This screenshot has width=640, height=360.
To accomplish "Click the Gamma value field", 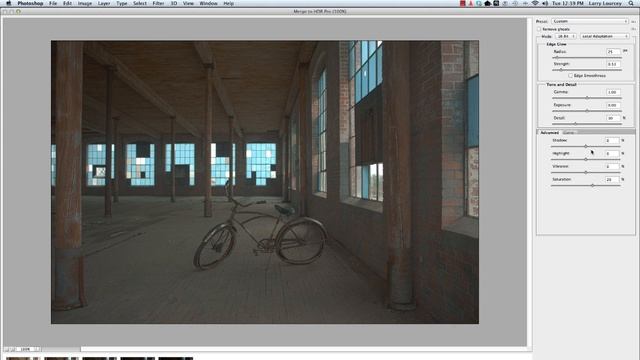I will 613,92.
